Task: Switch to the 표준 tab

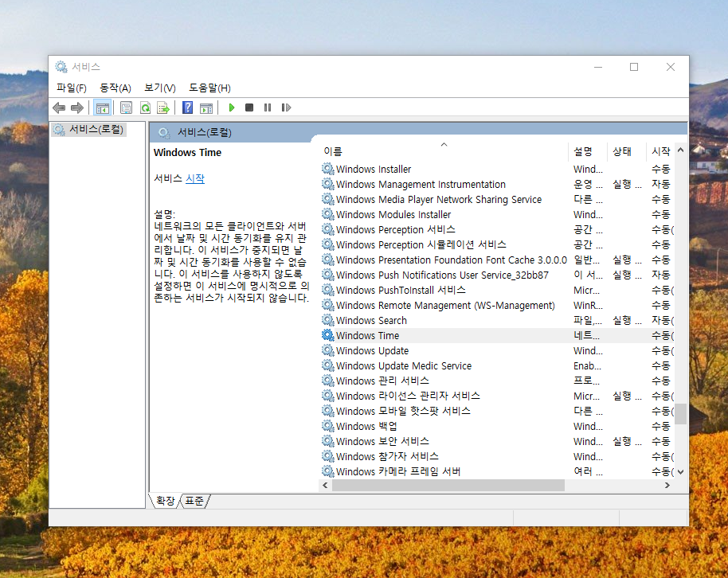Action: click(194, 501)
